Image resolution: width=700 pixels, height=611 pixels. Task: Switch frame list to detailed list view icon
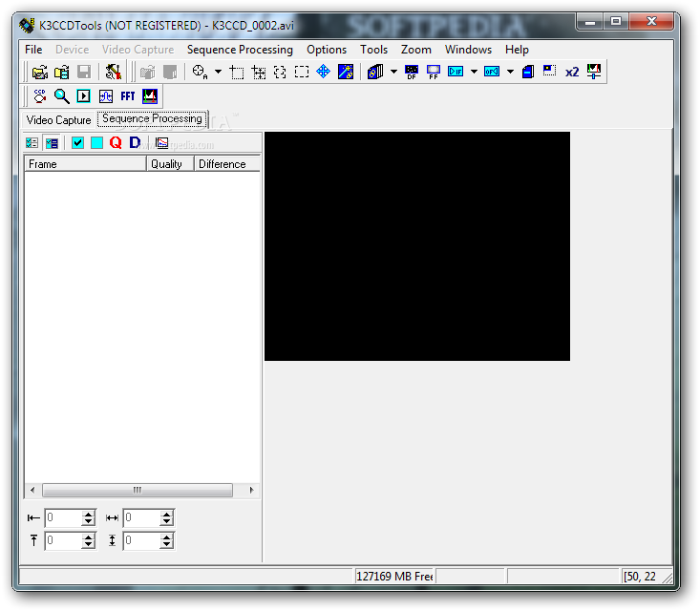click(52, 143)
